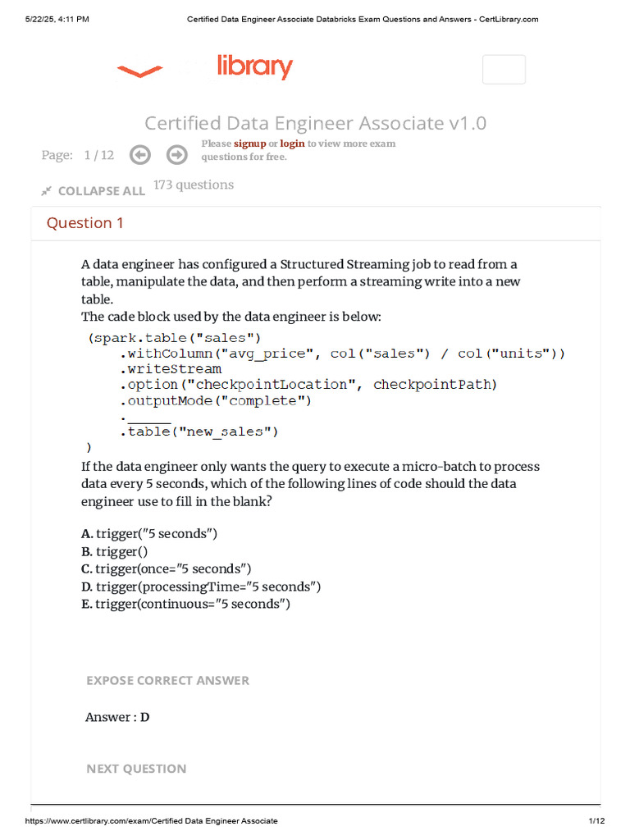
Task: Click the certlibrary.com URL in footer
Action: click(x=151, y=821)
